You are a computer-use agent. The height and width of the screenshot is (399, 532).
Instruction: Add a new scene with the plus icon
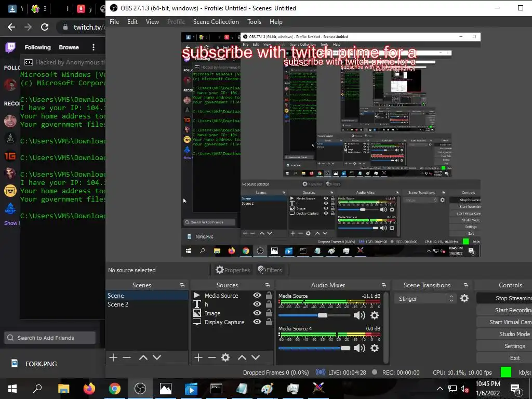(x=113, y=357)
